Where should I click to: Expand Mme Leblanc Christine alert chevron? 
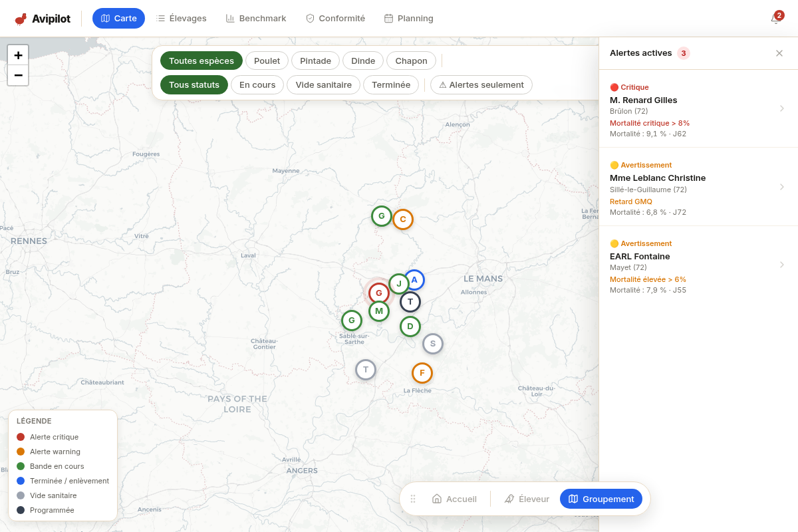782,187
